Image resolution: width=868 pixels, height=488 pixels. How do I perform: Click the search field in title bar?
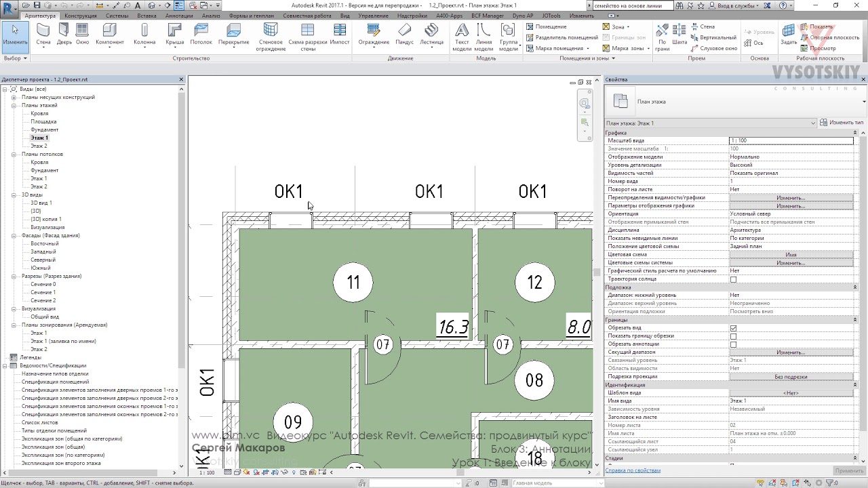(632, 5)
